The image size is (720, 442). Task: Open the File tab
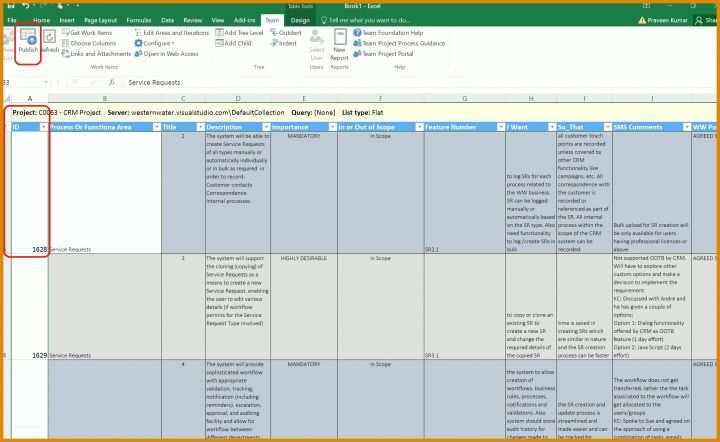pos(12,20)
